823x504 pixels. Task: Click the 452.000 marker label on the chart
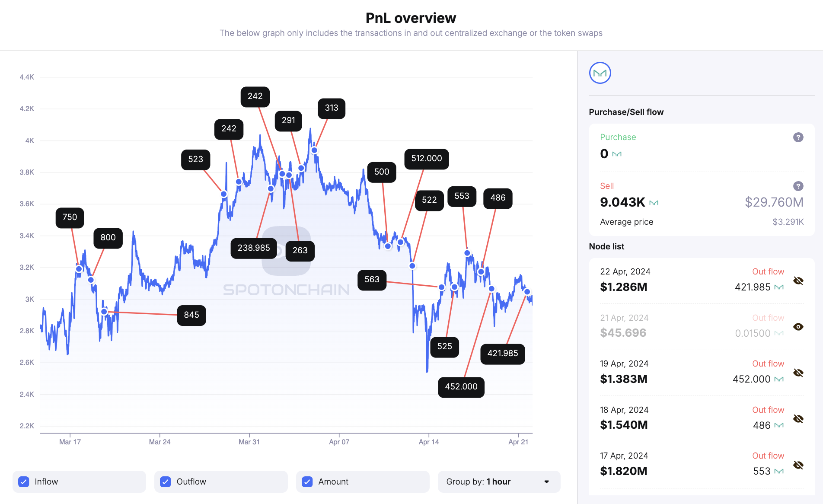(x=461, y=387)
